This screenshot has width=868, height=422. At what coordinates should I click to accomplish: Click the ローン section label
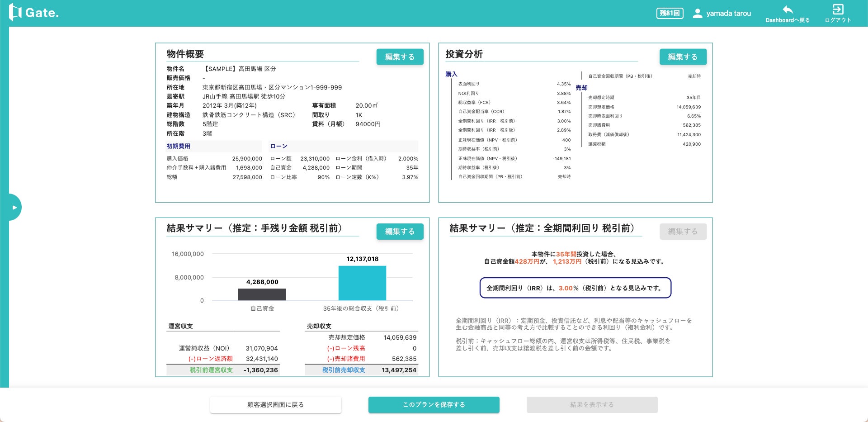pyautogui.click(x=278, y=146)
